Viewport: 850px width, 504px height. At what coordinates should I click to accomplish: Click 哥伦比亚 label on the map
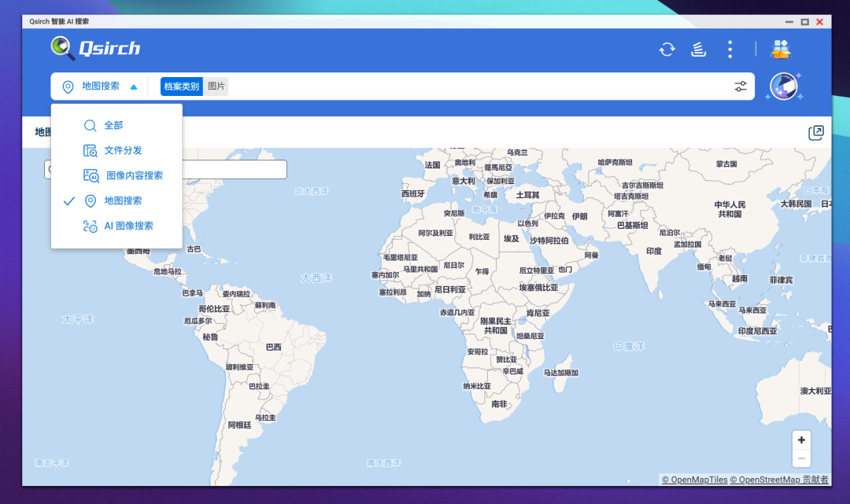[x=214, y=308]
